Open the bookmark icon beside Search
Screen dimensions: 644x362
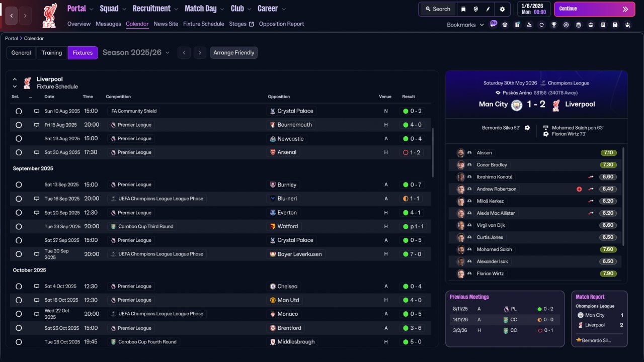[463, 9]
